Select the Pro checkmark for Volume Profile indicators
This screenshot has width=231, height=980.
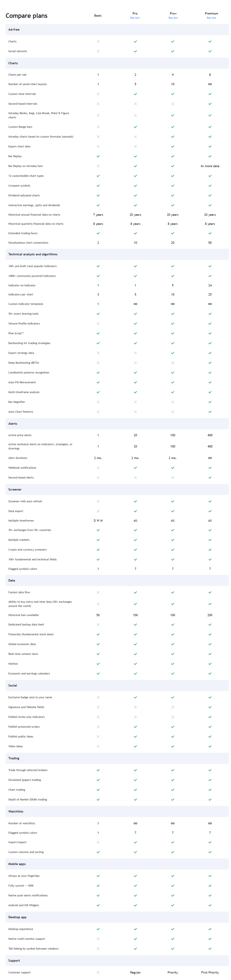click(135, 323)
